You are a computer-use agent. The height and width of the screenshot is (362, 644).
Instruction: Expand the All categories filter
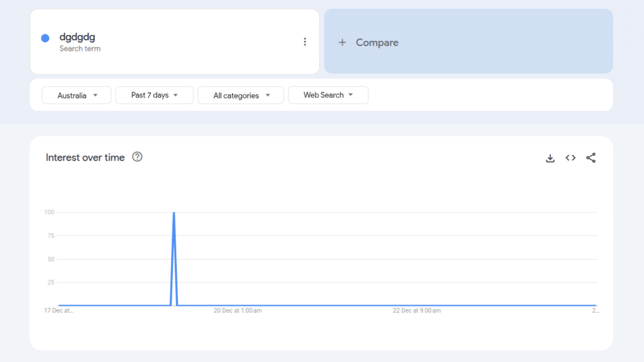[x=240, y=95]
